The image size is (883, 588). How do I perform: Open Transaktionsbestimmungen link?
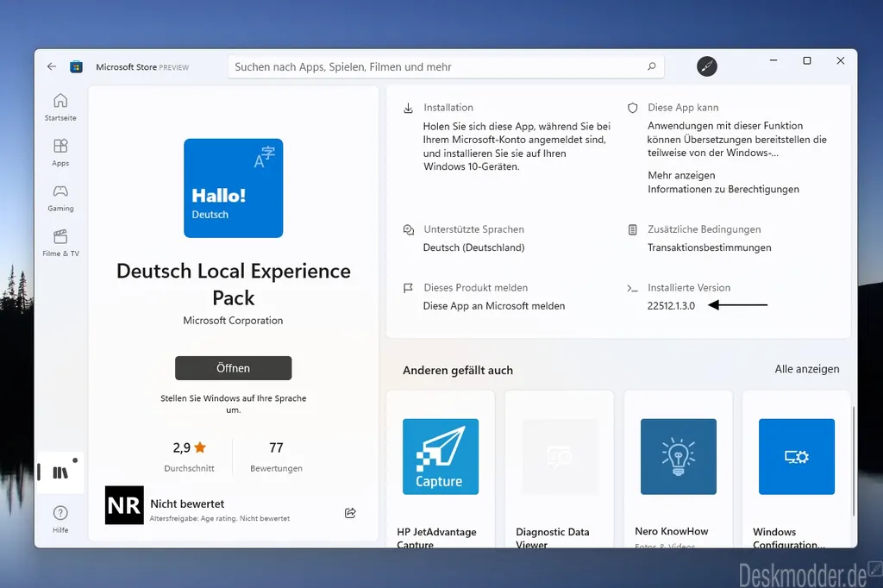(710, 247)
